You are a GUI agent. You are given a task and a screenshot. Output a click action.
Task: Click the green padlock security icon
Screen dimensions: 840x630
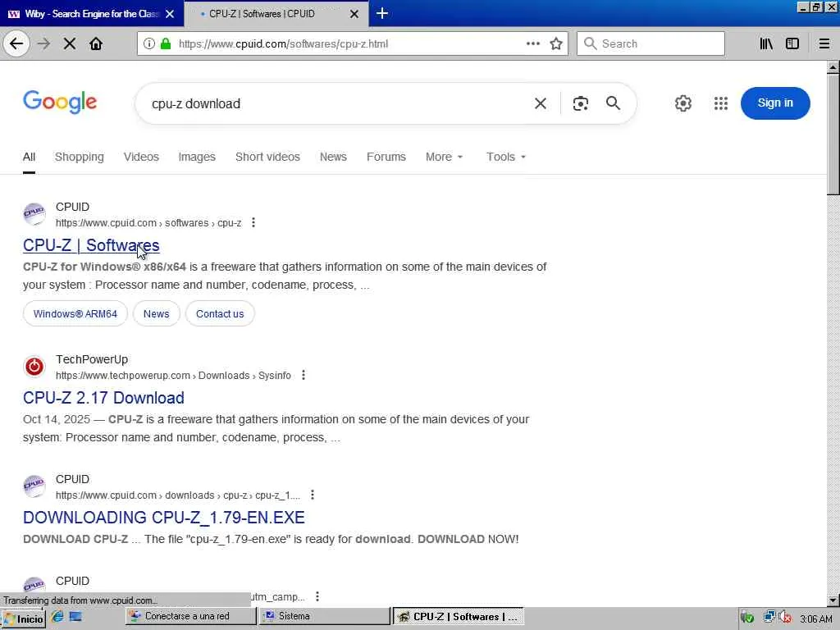(166, 43)
